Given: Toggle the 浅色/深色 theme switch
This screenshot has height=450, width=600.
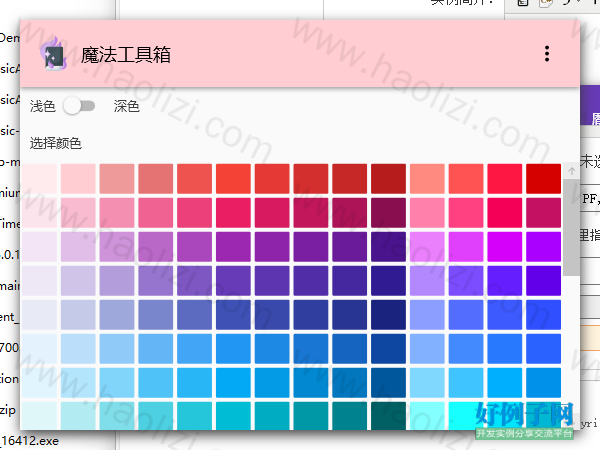Looking at the screenshot, I should pyautogui.click(x=79, y=106).
